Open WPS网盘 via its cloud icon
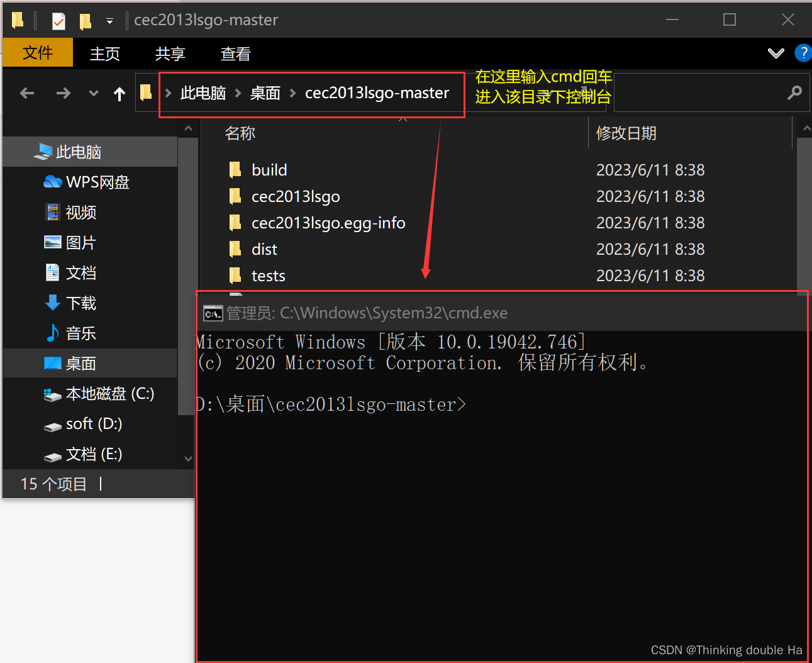 53,182
